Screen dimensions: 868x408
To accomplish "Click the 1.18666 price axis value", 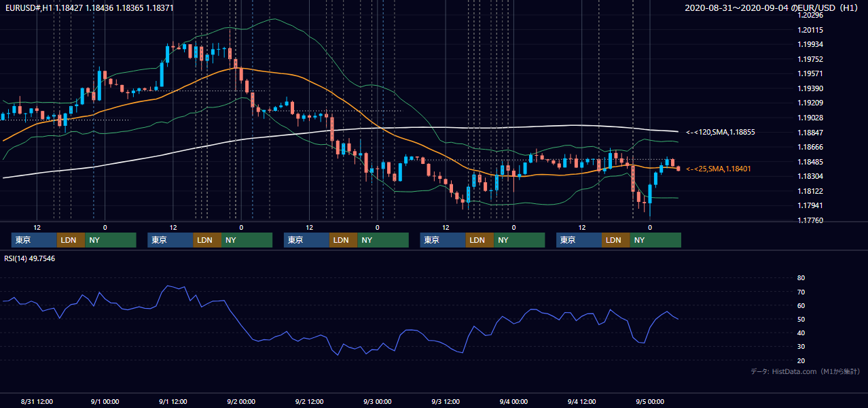I will point(810,147).
